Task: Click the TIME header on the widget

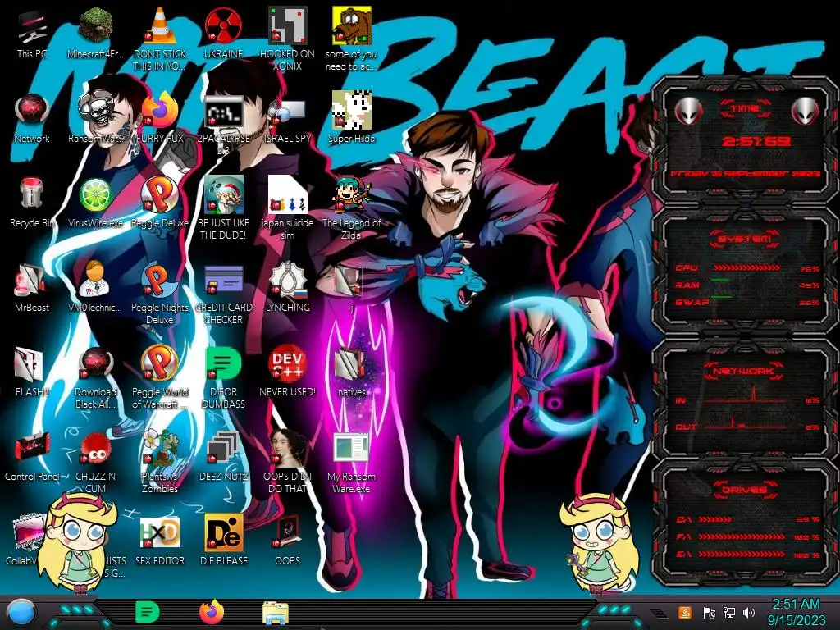Action: pos(745,109)
